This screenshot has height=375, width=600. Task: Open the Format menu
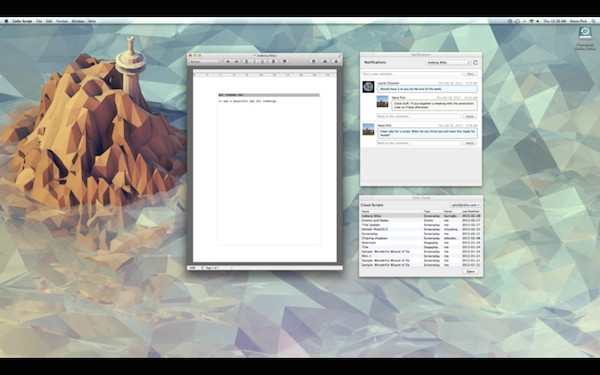pos(62,21)
